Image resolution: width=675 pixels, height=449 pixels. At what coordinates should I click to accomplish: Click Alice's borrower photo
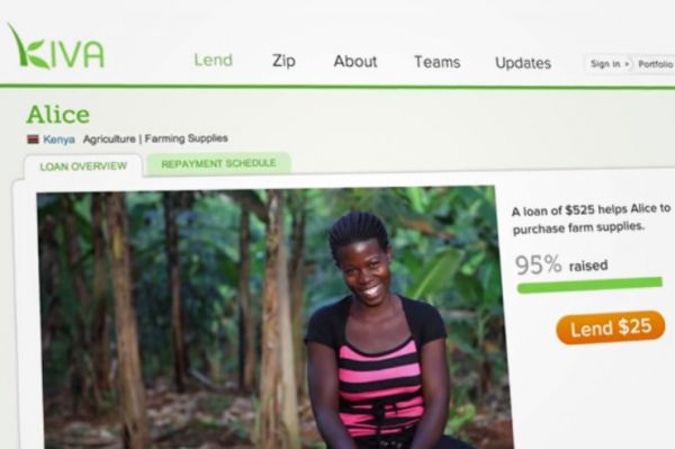[274, 318]
